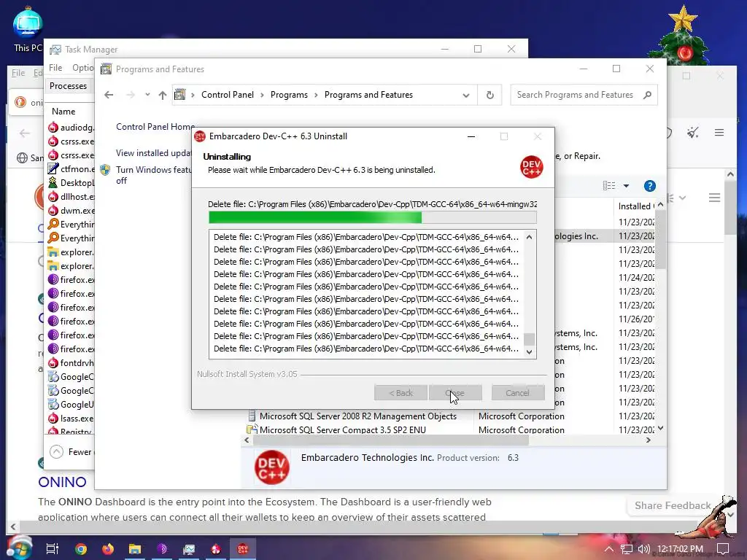Click the search magnifier icon

tap(648, 95)
